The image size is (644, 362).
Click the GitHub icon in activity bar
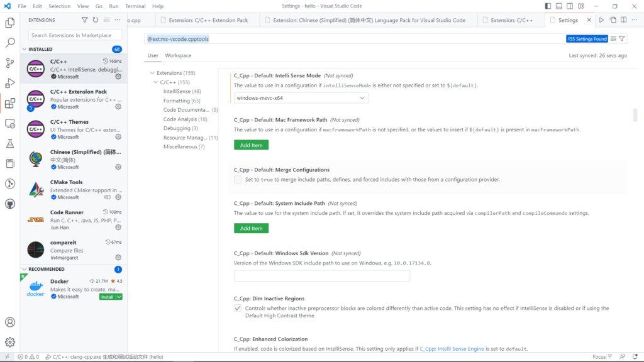point(10,204)
